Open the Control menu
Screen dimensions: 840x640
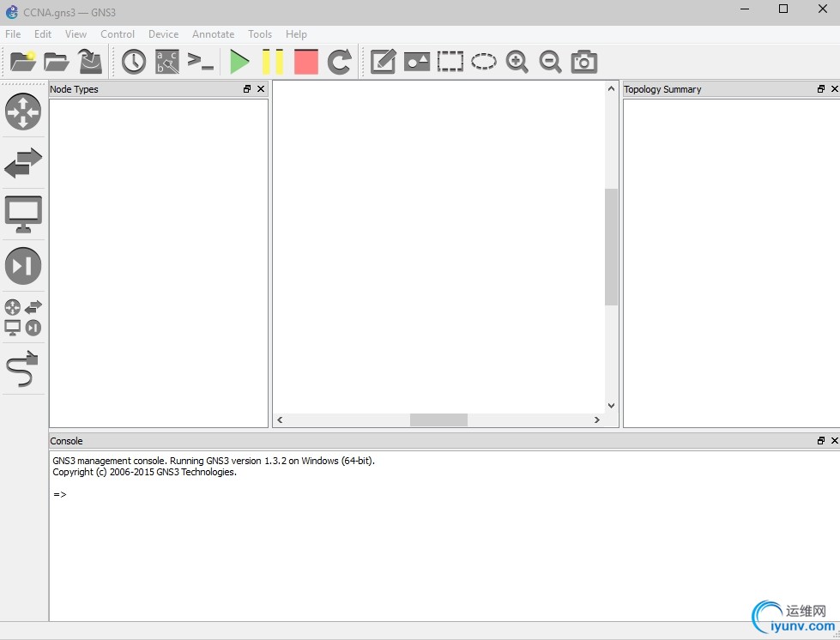[x=118, y=33]
